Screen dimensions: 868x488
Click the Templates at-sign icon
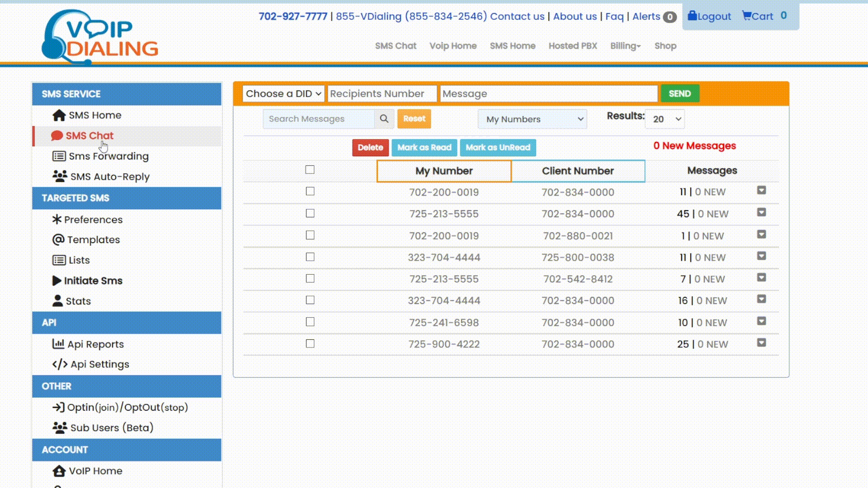58,239
